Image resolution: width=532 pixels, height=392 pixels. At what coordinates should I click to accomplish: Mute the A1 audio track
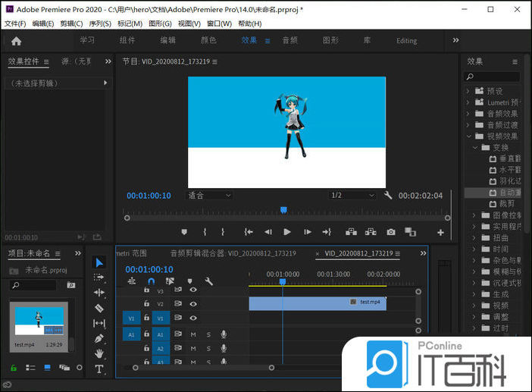point(193,334)
